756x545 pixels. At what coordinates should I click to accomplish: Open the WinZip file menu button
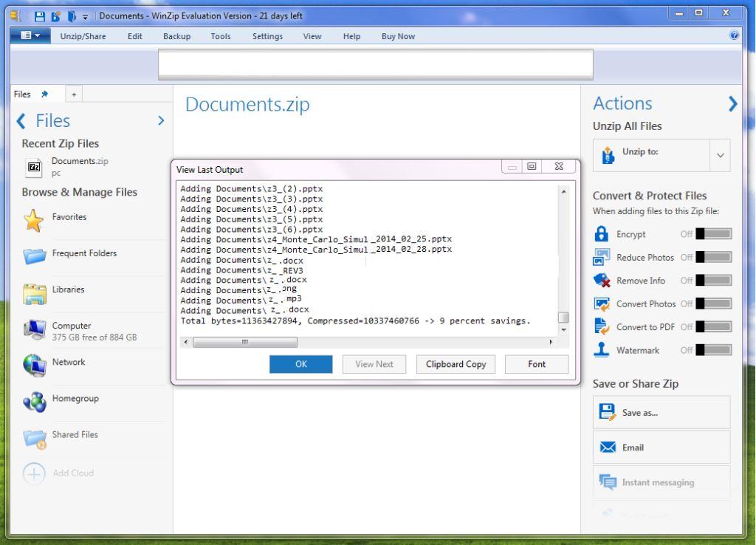[30, 35]
